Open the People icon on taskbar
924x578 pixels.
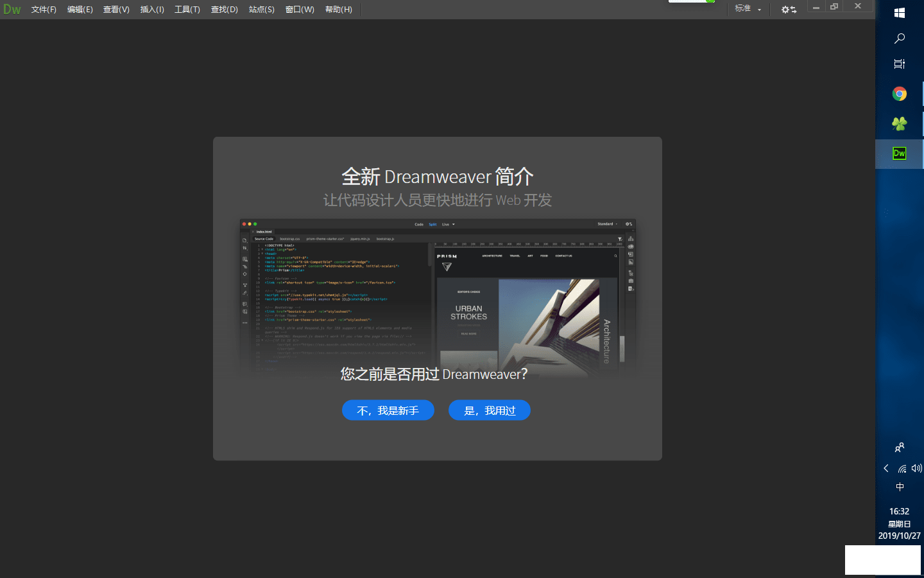900,448
